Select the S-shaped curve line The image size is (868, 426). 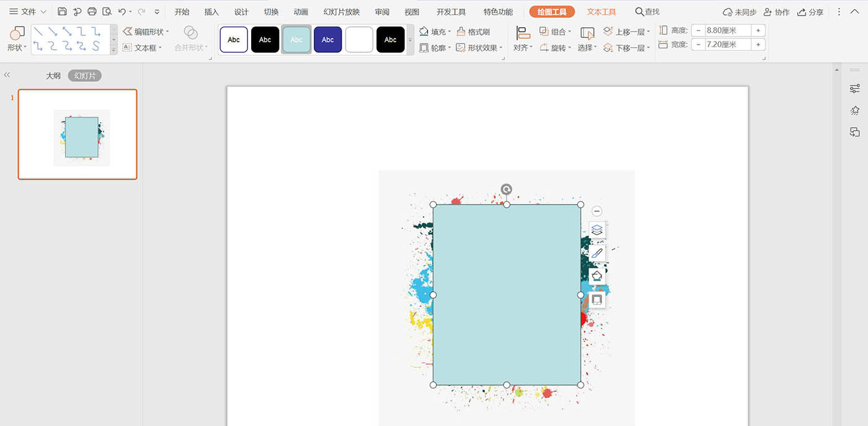click(x=95, y=46)
